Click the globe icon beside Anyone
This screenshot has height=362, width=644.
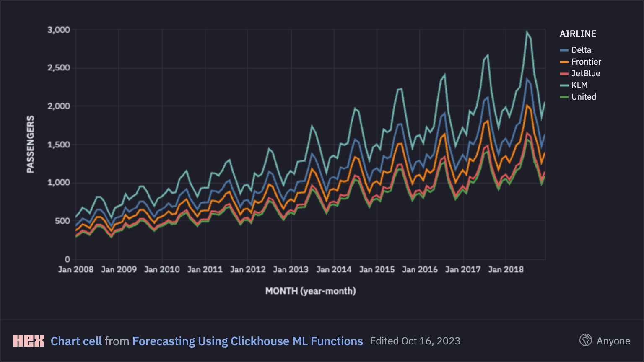tap(585, 340)
